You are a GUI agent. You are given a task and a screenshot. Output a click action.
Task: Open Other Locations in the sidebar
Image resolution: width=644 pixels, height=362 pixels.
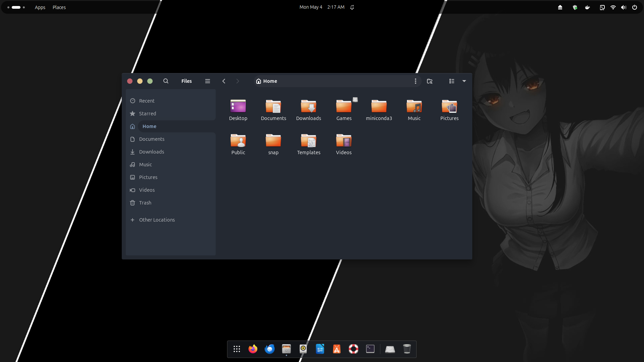[x=171, y=220]
